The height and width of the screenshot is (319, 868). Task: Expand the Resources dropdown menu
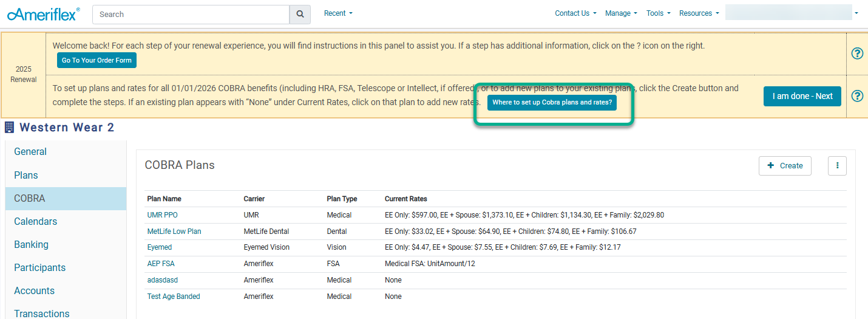pyautogui.click(x=699, y=13)
